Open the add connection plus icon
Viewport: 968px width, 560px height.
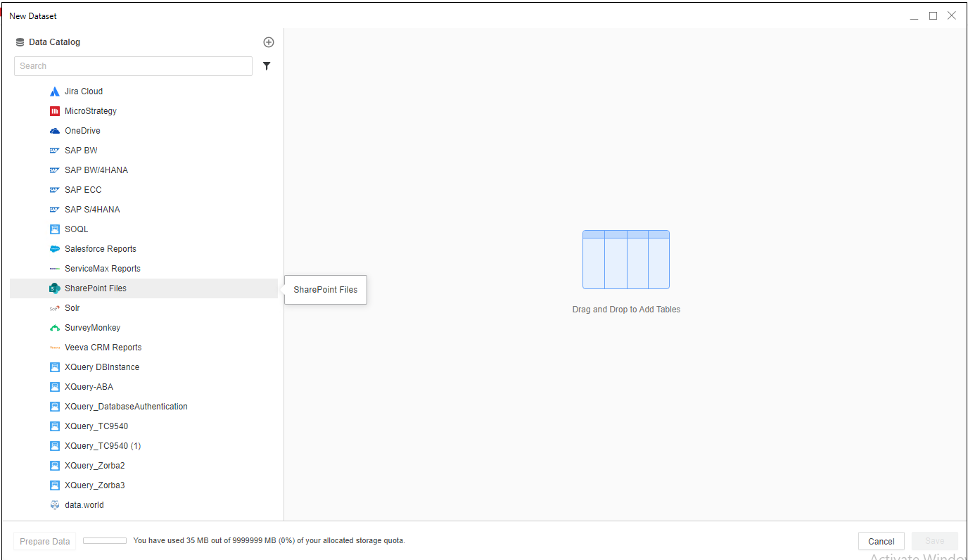(268, 42)
